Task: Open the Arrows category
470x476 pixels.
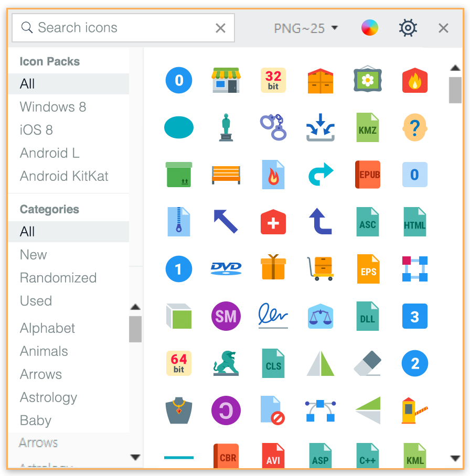Action: point(40,374)
